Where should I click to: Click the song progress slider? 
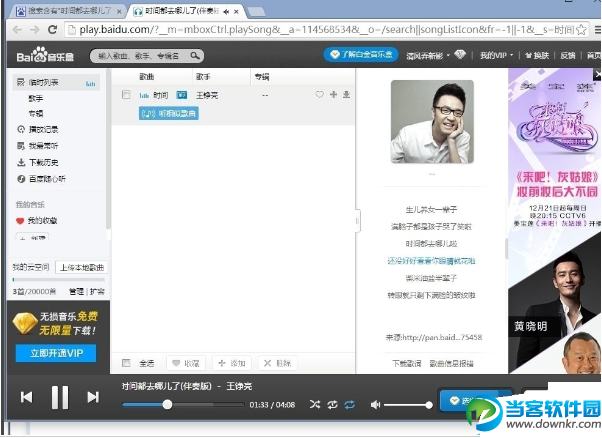[200, 404]
